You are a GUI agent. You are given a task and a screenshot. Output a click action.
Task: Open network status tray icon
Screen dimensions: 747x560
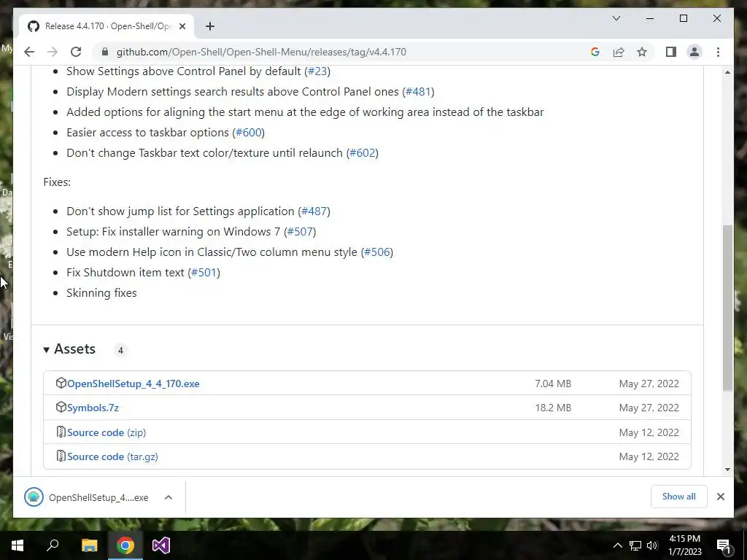pyautogui.click(x=635, y=545)
